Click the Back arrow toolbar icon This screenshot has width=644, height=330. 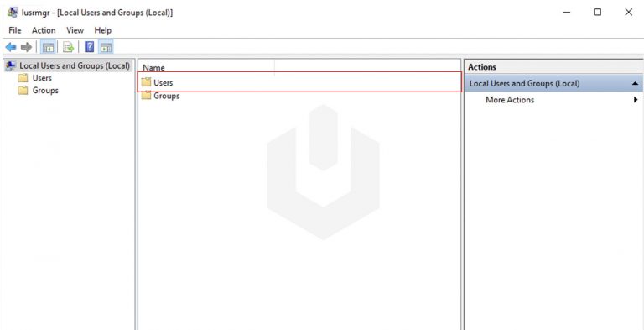pos(11,47)
